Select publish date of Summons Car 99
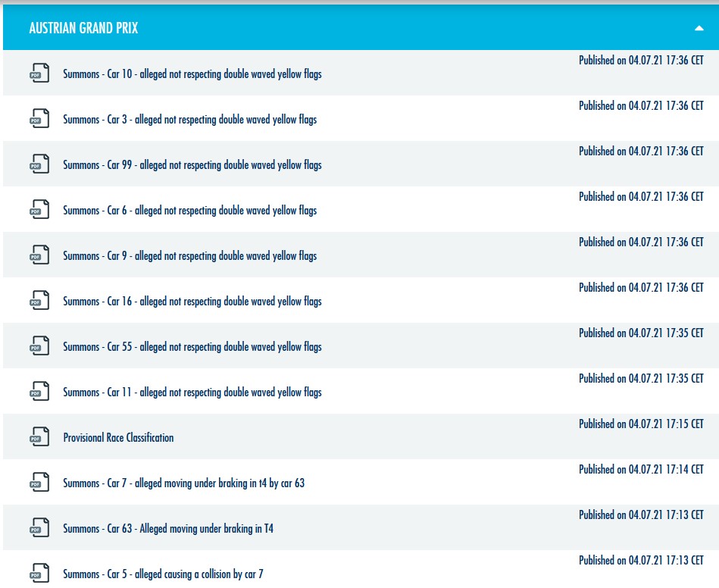 (x=641, y=151)
